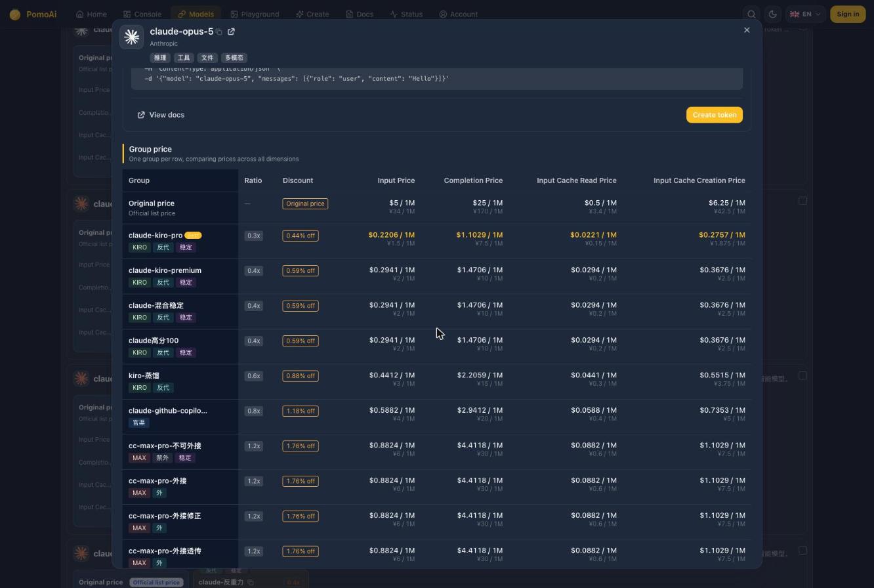Copy claude-反重力 name in background page

250,582
